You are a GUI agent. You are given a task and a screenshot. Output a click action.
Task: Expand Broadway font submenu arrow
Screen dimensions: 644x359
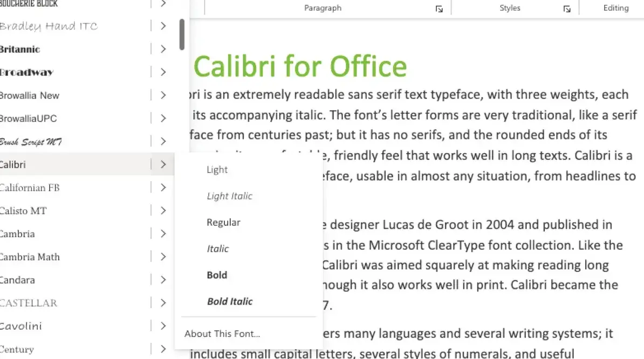pyautogui.click(x=163, y=72)
